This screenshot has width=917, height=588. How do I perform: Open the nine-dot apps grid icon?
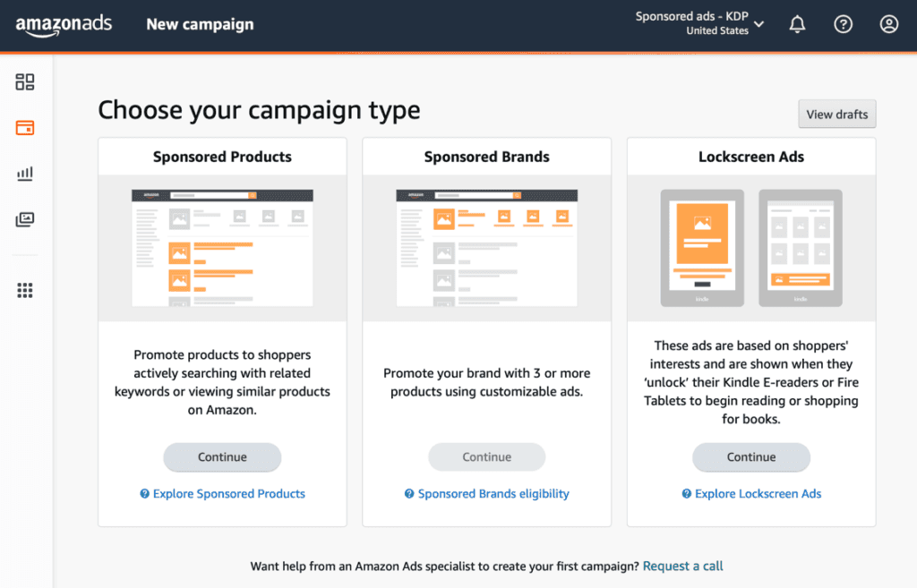coord(25,290)
